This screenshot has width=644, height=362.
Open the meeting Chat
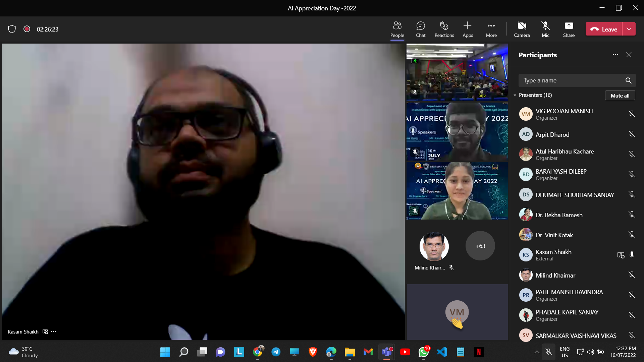421,29
